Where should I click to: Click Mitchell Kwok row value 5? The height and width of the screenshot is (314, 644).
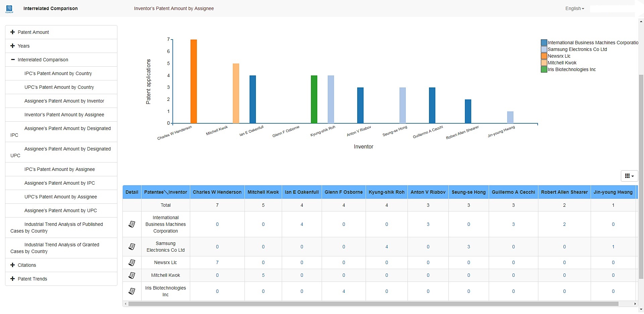tap(263, 275)
